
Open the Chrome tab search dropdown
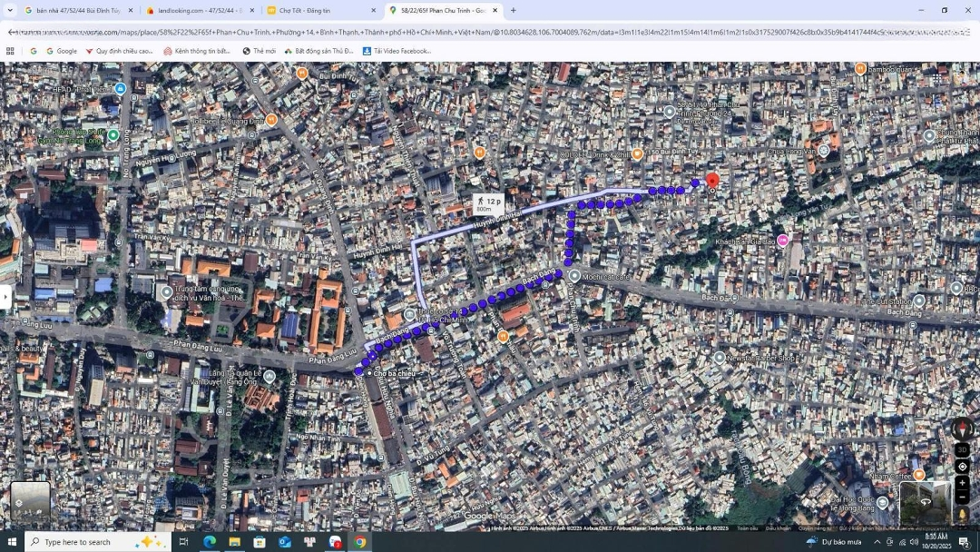(11, 11)
